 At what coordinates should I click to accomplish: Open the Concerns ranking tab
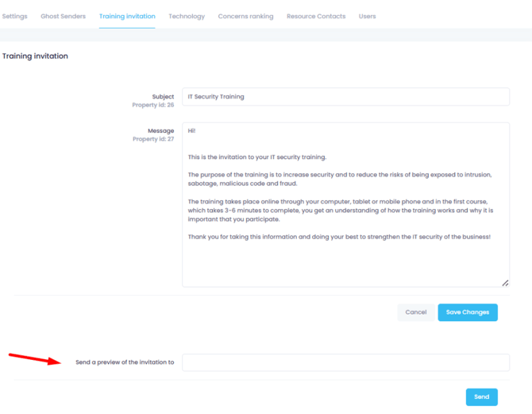tap(245, 16)
